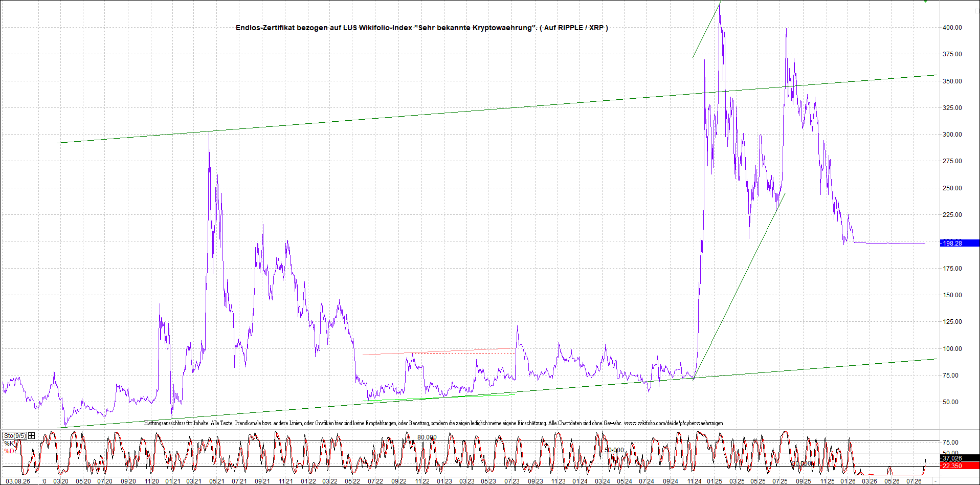The image size is (980, 485).
Task: Select the upper green channel trendline
Action: pos(497,109)
